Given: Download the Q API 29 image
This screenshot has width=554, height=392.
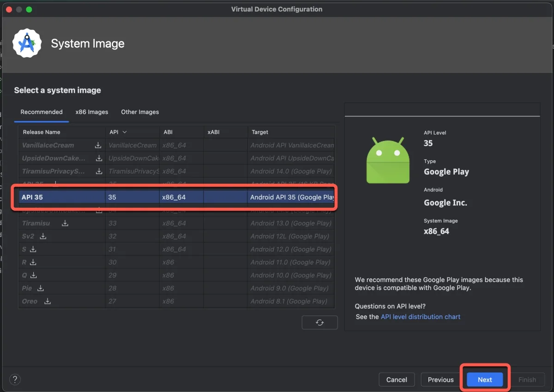Looking at the screenshot, I should point(34,275).
